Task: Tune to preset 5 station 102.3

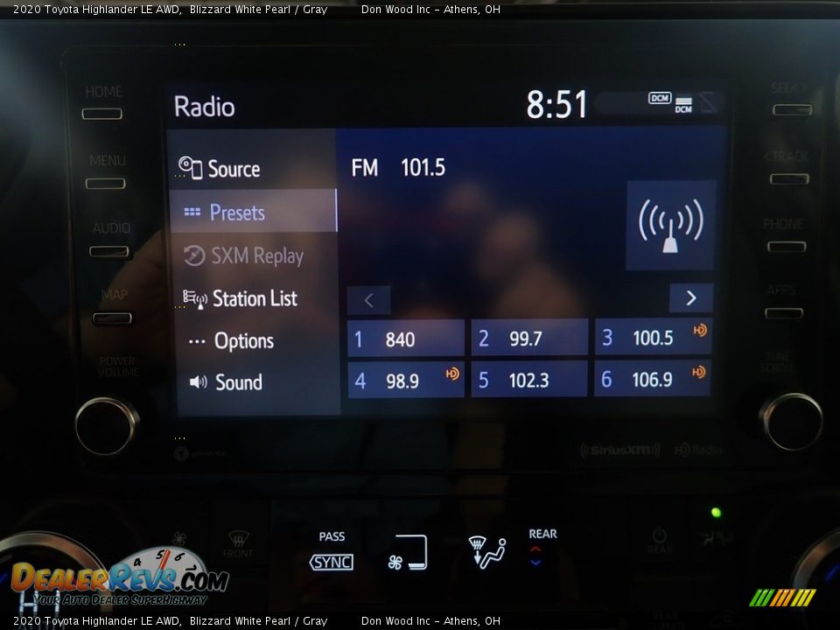Action: tap(528, 380)
